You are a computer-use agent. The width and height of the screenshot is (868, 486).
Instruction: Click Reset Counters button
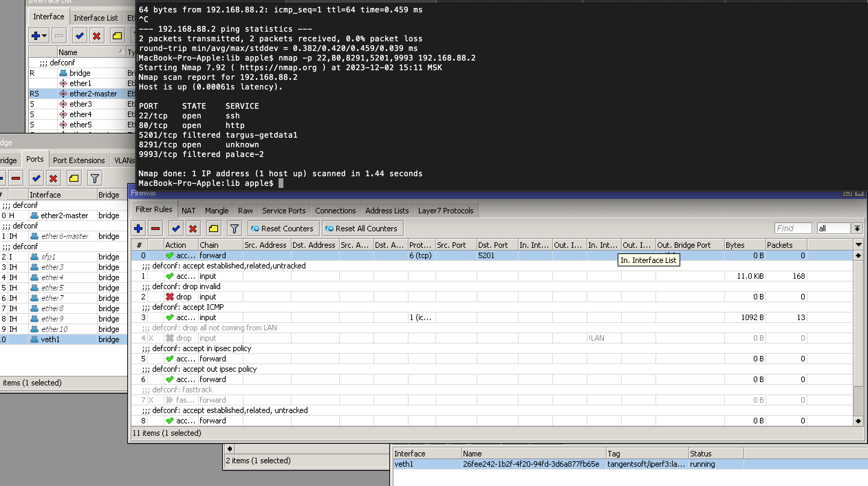(283, 229)
